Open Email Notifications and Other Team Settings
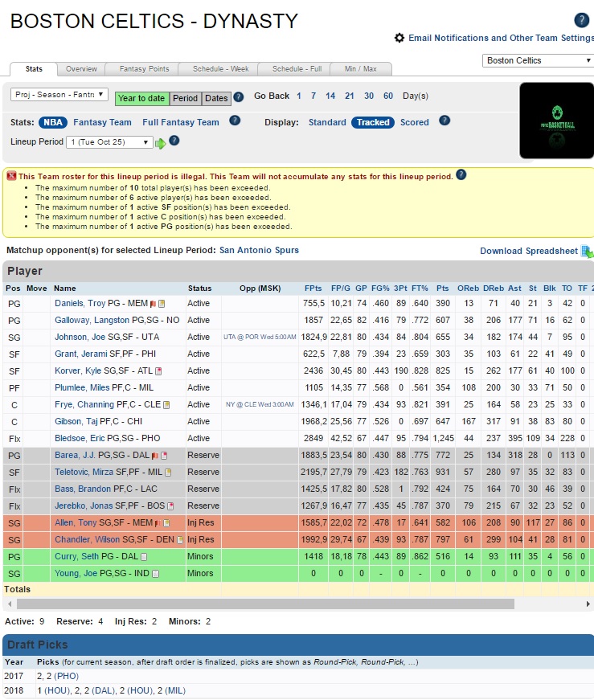This screenshot has width=594, height=700. (501, 38)
